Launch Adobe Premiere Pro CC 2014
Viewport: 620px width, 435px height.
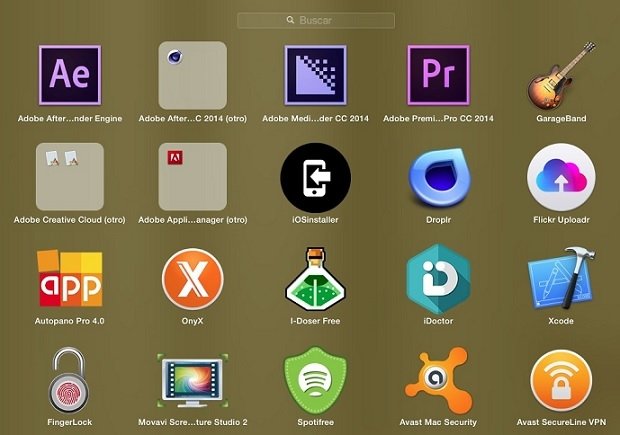coord(439,75)
